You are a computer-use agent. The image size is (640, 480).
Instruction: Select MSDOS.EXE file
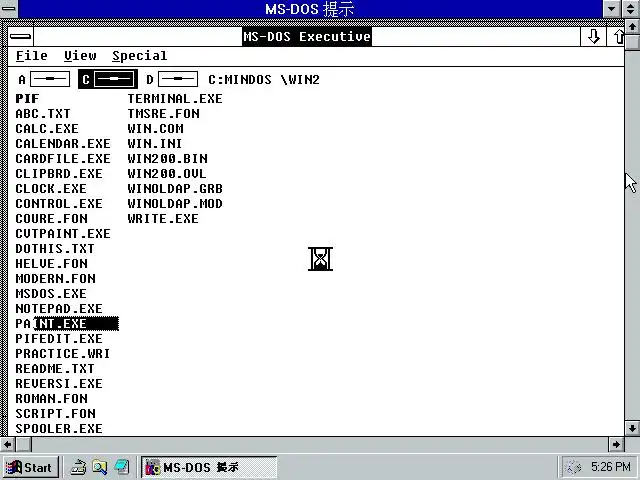51,294
